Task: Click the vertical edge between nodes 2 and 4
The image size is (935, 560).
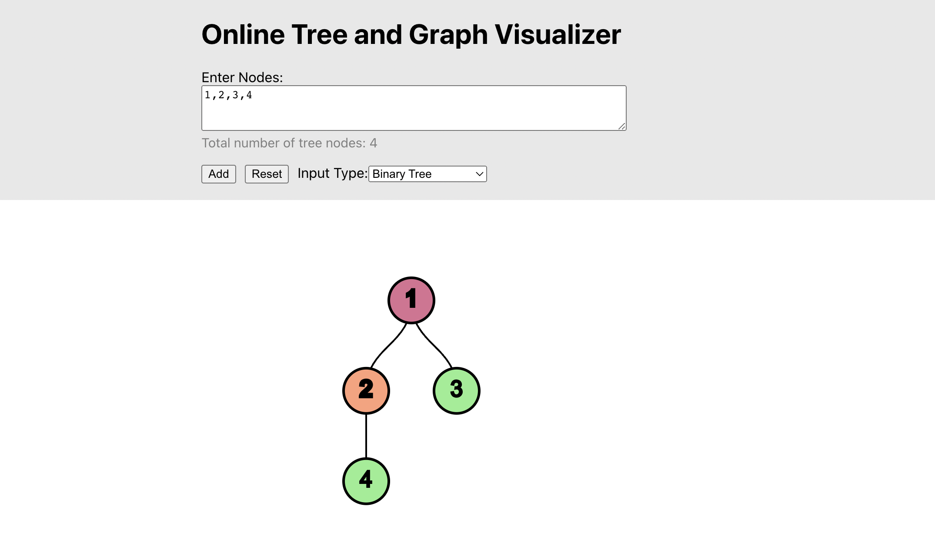Action: 366,436
